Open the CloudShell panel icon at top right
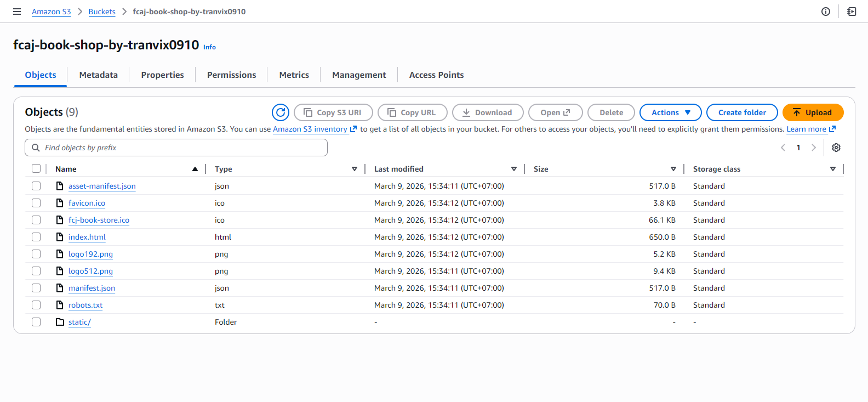 click(x=852, y=12)
